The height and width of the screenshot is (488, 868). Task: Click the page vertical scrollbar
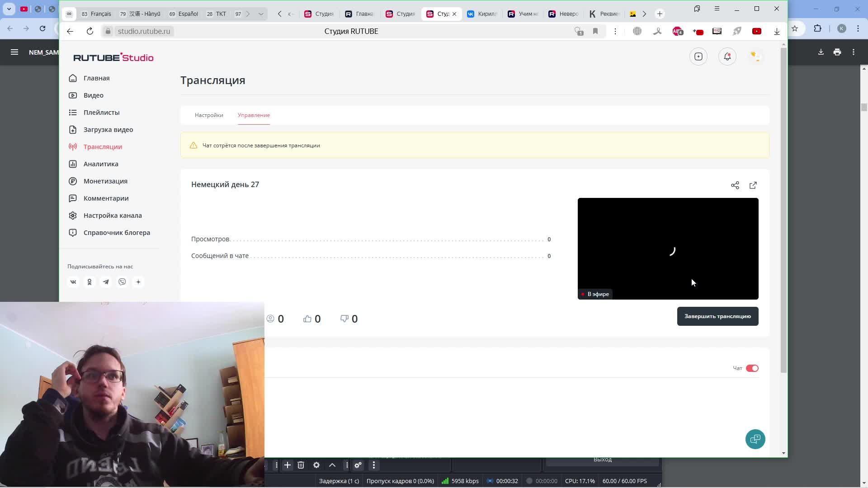783,210
